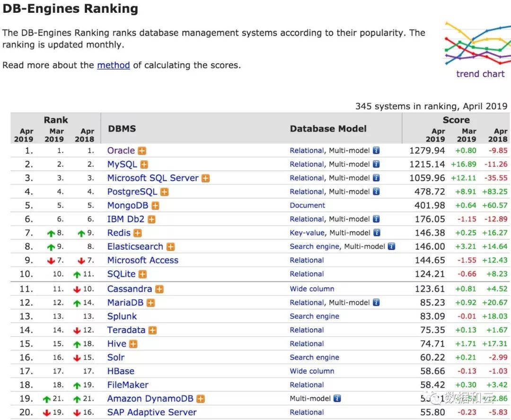Click the info icon for Amazon DynamoDB's Multi-model
Viewport: 511px width, 420px height.
pos(337,399)
